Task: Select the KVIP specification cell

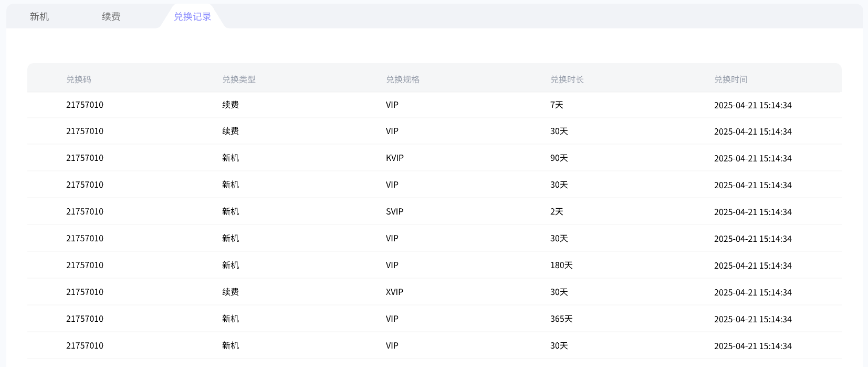Action: pyautogui.click(x=395, y=158)
